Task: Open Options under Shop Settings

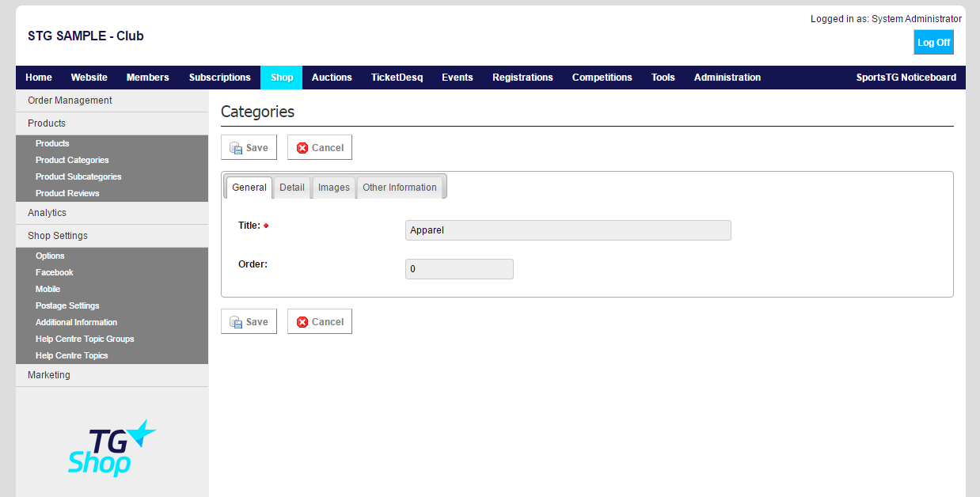Action: click(x=50, y=256)
